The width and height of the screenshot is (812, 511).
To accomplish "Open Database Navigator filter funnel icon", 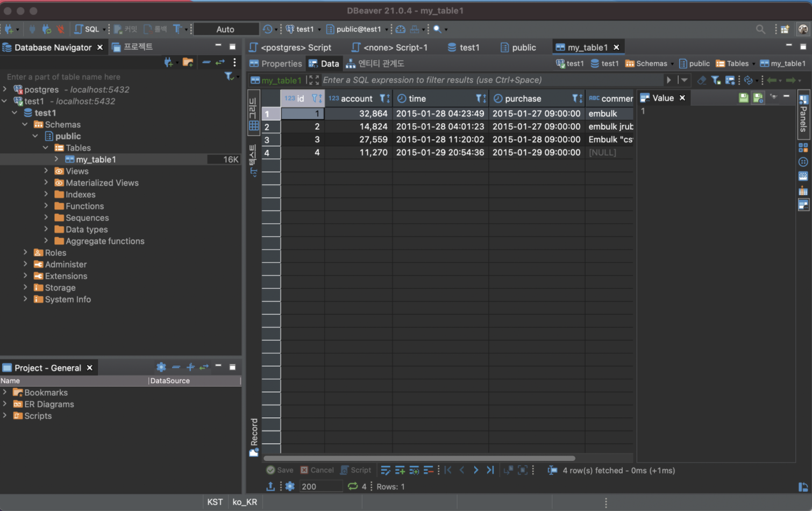I will coord(229,76).
